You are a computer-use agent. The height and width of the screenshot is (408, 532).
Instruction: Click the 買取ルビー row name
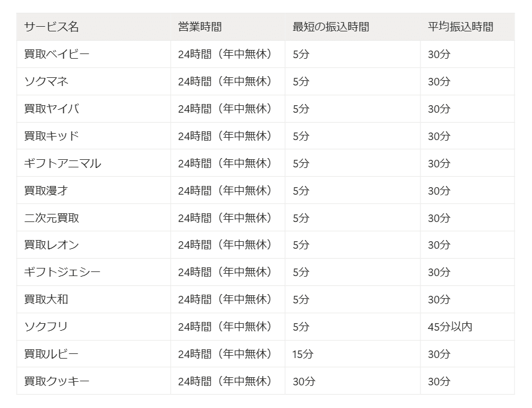pyautogui.click(x=51, y=354)
